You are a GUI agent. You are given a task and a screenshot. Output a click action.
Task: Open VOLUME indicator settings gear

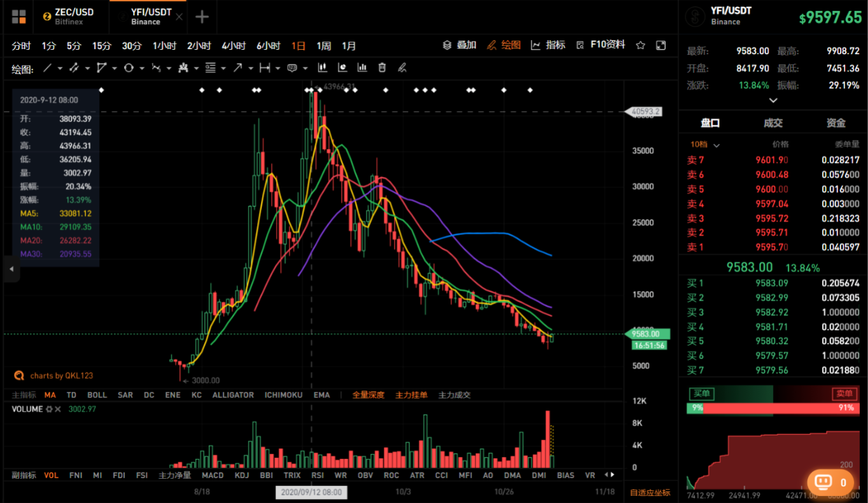(48, 409)
